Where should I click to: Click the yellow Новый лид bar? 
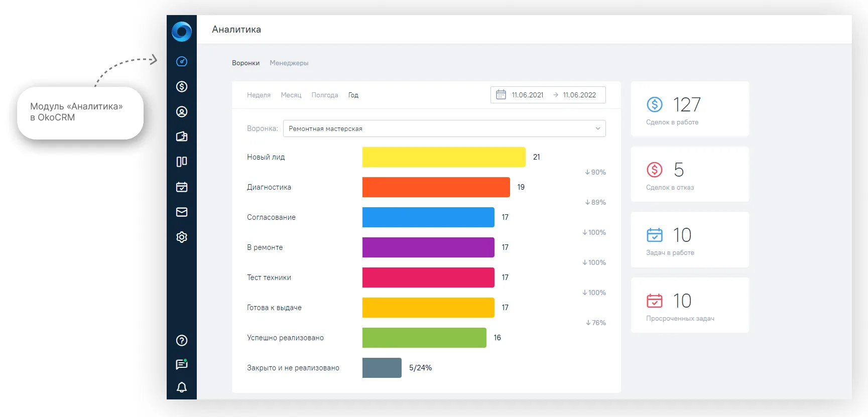click(x=444, y=157)
